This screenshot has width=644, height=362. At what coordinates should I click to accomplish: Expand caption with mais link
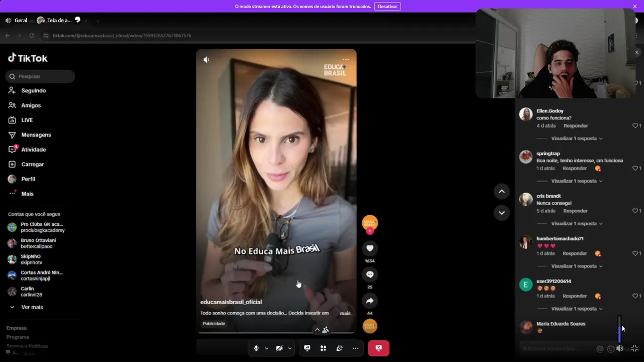coord(345,313)
